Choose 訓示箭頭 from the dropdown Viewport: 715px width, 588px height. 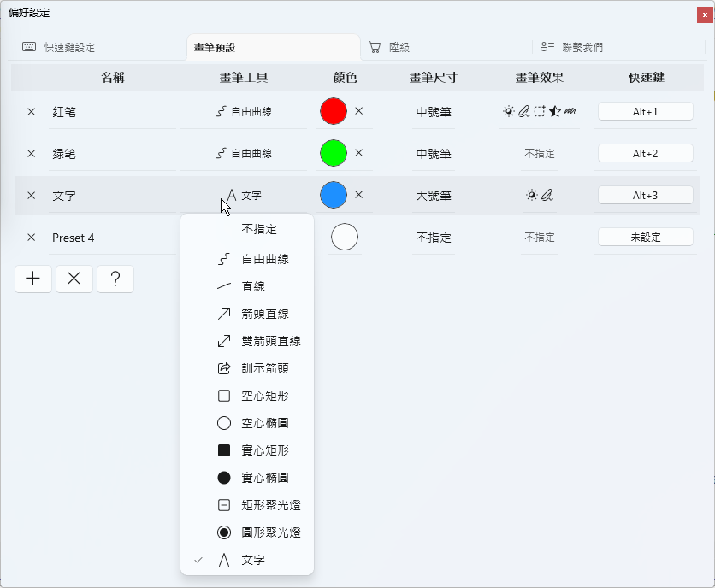click(247, 368)
